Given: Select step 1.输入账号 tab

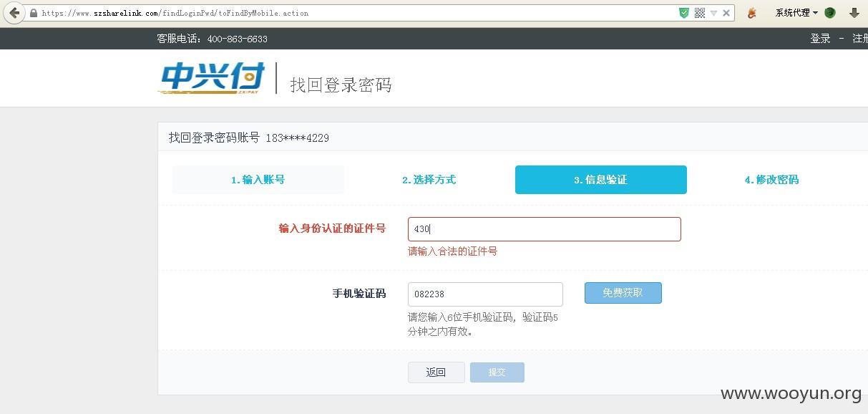Looking at the screenshot, I should point(258,180).
